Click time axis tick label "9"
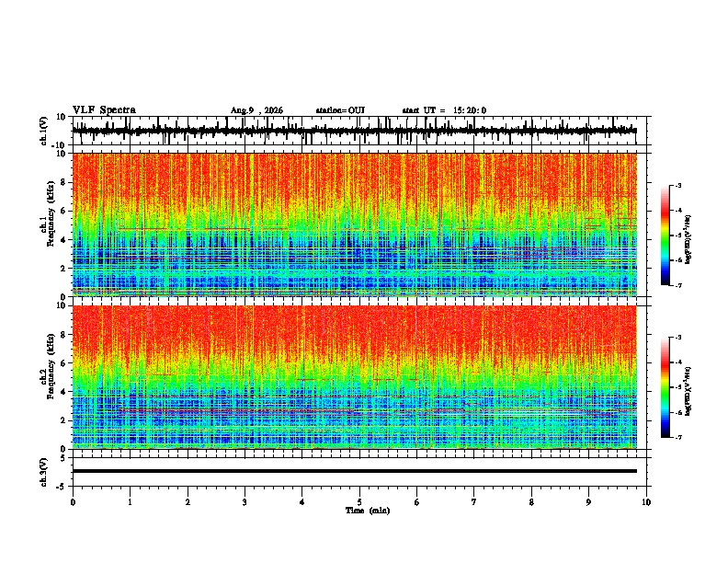The height and width of the screenshot is (563, 728). (588, 502)
